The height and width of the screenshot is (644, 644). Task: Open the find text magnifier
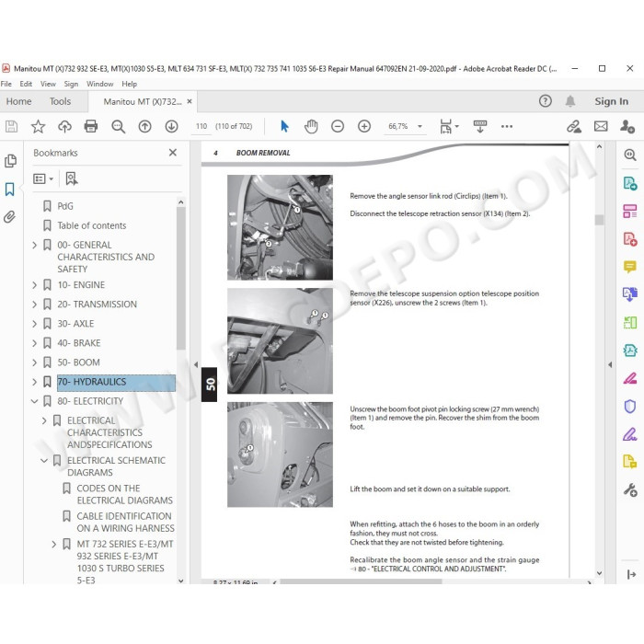[119, 127]
